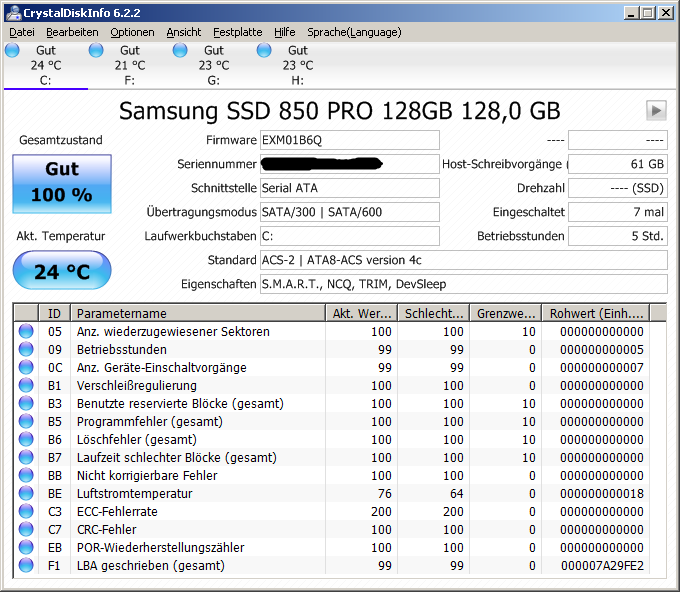Viewport: 680px width, 592px height.
Task: Click status icon of Betriebsstunden row 09
Action: tap(26, 349)
